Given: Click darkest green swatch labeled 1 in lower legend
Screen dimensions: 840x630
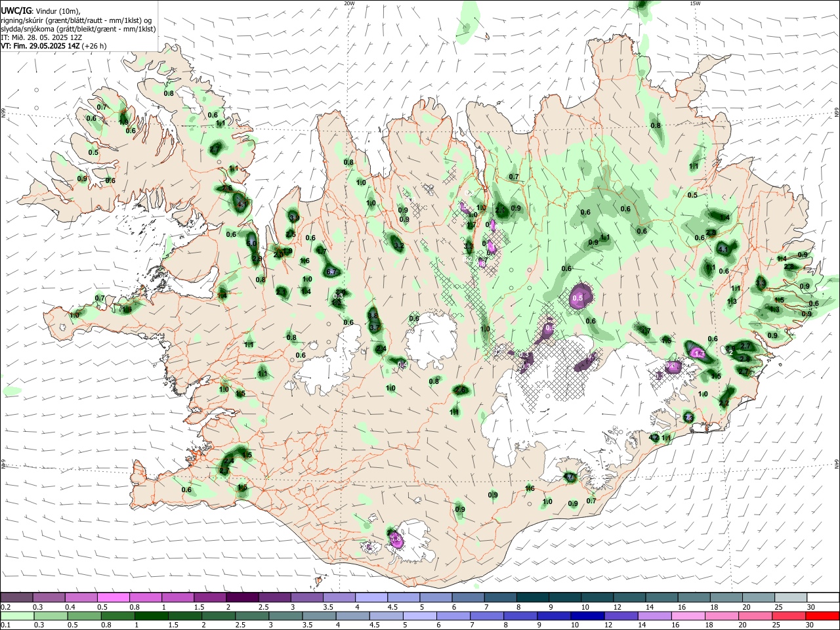Looking at the screenshot, I should tap(151, 616).
